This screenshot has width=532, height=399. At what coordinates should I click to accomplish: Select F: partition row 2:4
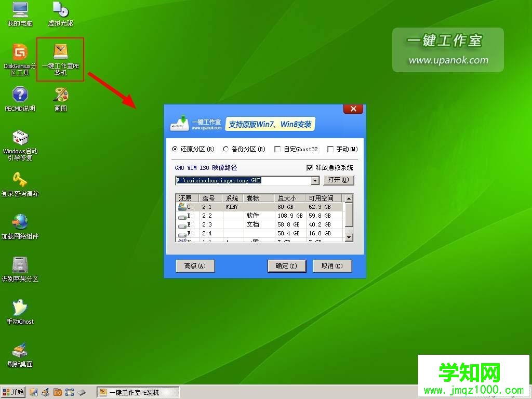[x=260, y=233]
